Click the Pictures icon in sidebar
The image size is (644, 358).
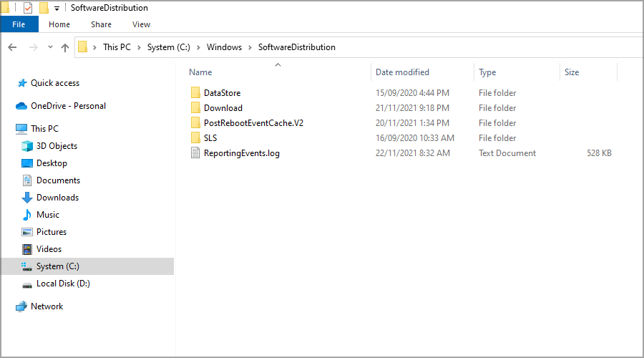click(x=27, y=232)
